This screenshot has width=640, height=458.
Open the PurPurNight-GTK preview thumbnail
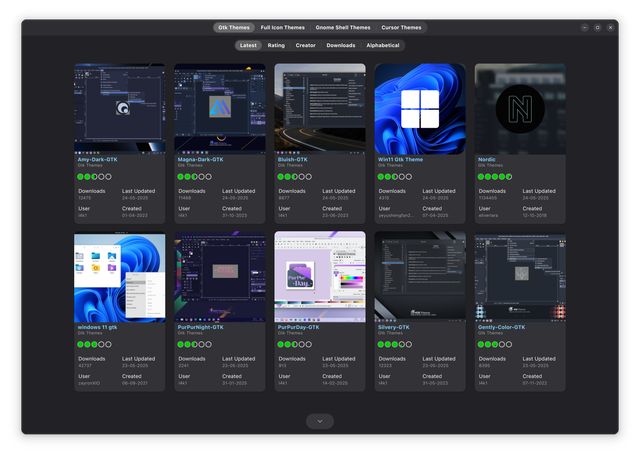(220, 277)
